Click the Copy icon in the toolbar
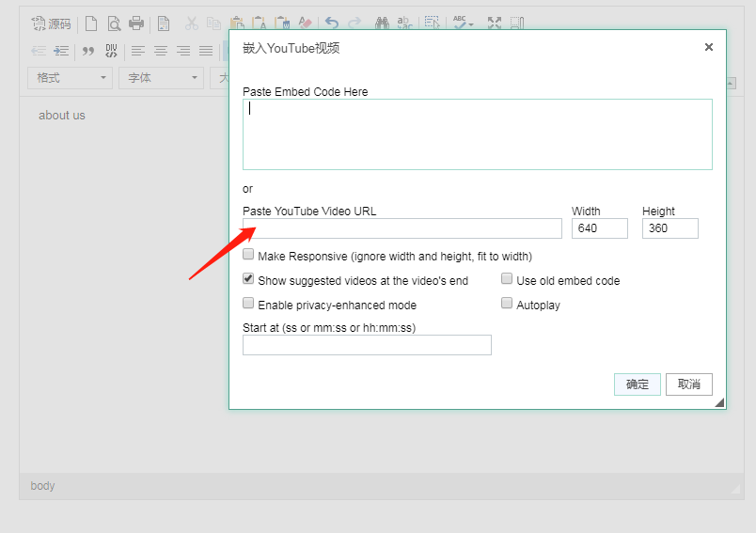 (x=213, y=24)
